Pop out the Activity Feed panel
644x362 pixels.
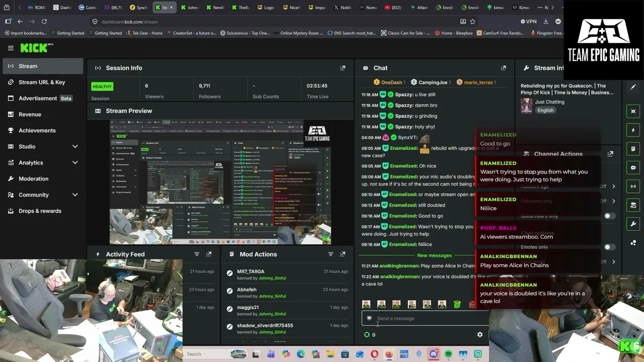[x=209, y=254]
